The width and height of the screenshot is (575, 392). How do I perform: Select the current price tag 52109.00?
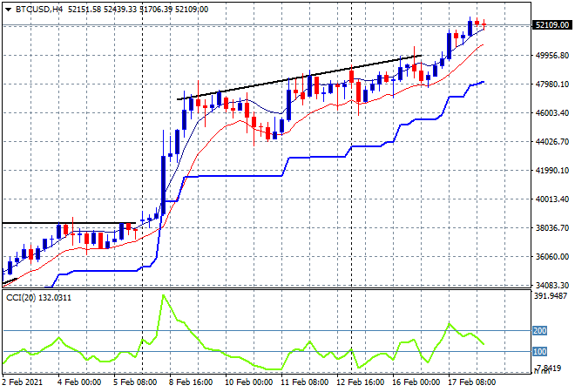pos(551,25)
